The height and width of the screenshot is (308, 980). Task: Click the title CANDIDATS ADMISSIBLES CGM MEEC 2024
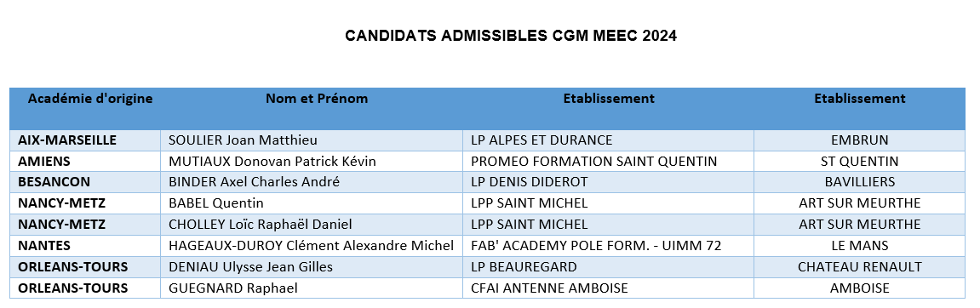(x=511, y=36)
